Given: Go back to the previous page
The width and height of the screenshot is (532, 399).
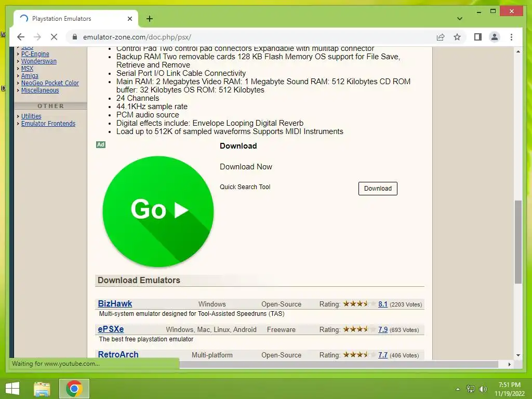Looking at the screenshot, I should point(21,37).
